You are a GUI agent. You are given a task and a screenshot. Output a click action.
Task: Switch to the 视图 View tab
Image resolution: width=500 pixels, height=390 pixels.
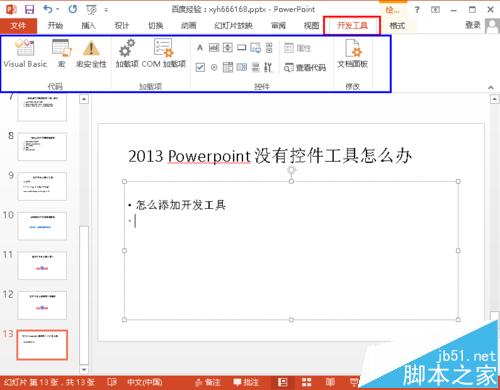(311, 26)
